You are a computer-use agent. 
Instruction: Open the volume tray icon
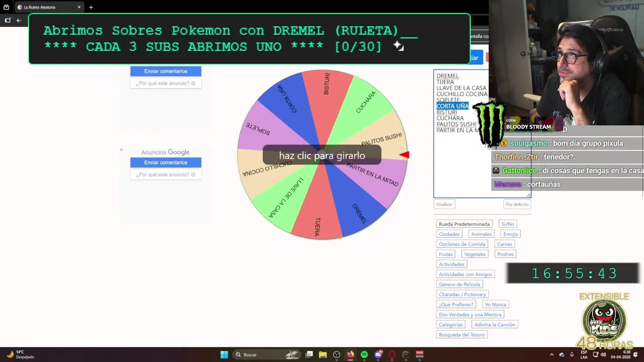[603, 355]
